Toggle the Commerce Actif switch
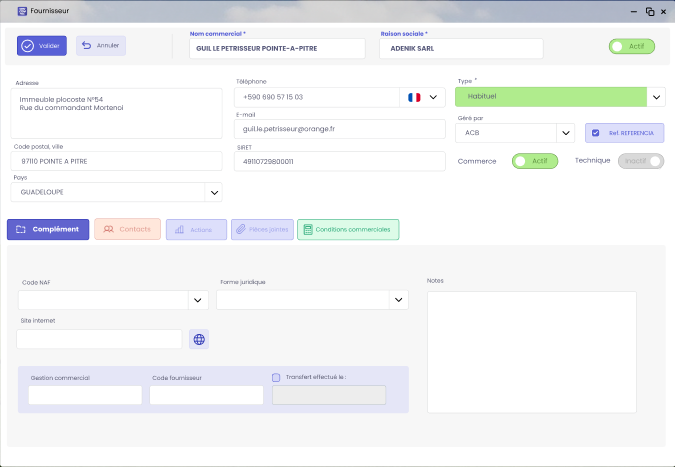The width and height of the screenshot is (675, 467). point(534,161)
